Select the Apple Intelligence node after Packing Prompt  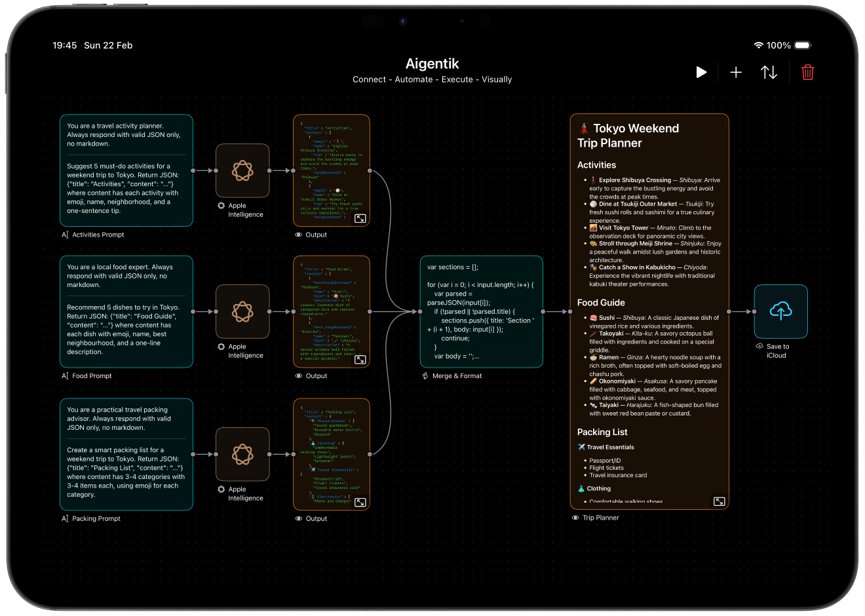point(242,454)
